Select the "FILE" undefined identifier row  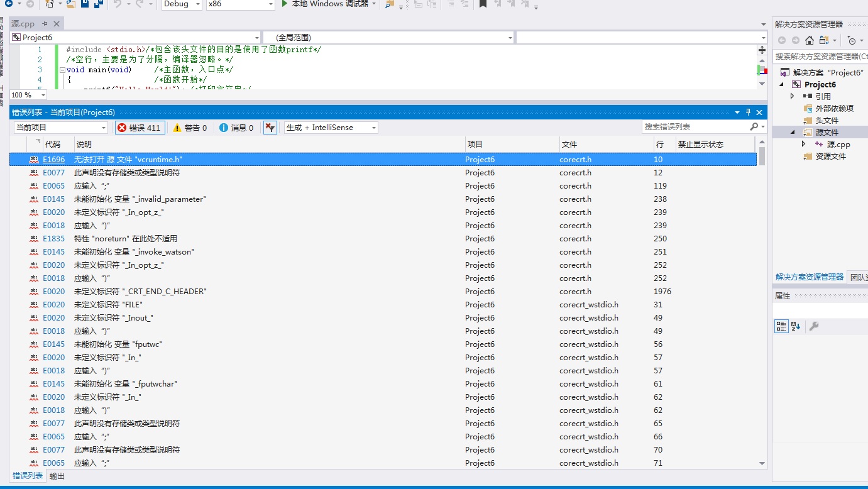click(x=383, y=305)
